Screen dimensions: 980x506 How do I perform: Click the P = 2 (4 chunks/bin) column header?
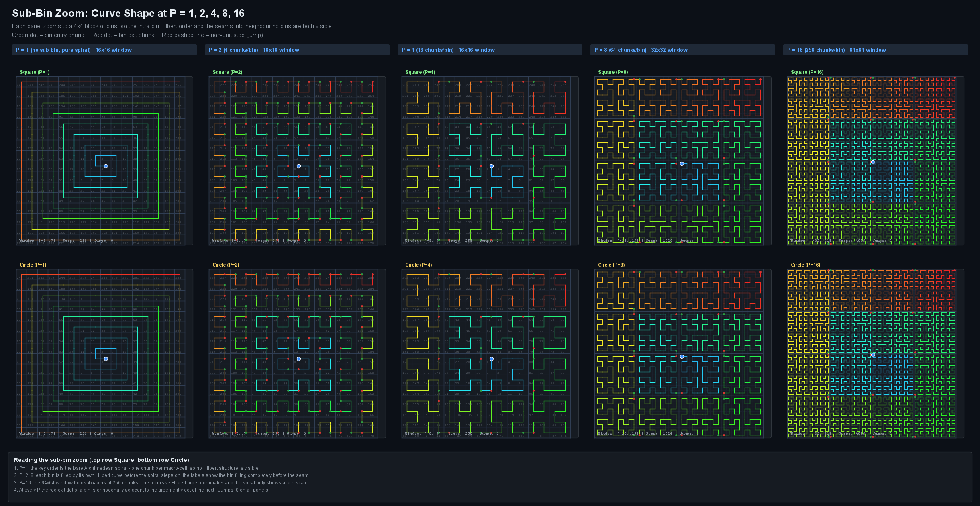point(297,50)
